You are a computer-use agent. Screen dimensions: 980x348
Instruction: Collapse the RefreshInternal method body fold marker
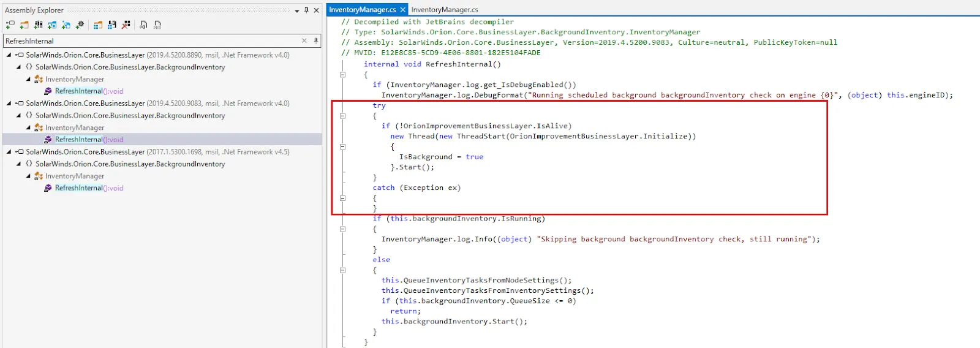click(342, 75)
